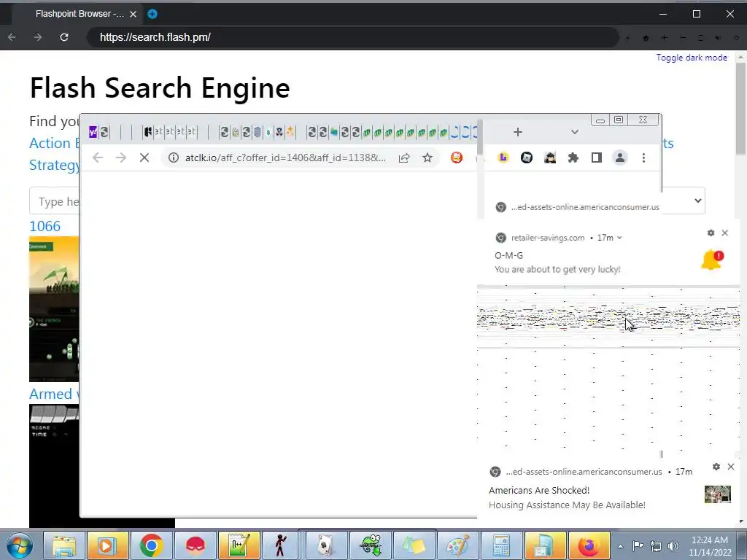The width and height of the screenshot is (747, 560).
Task: Open the Strategy category link
Action: pyautogui.click(x=54, y=166)
